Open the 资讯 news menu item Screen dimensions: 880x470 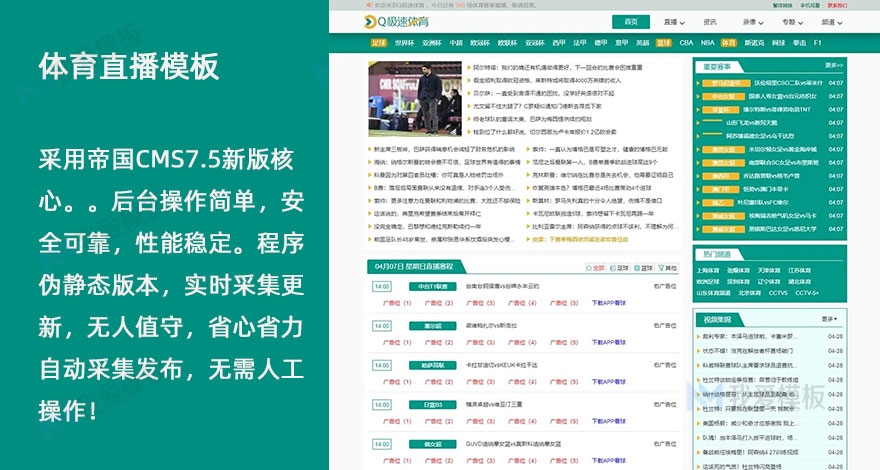710,22
